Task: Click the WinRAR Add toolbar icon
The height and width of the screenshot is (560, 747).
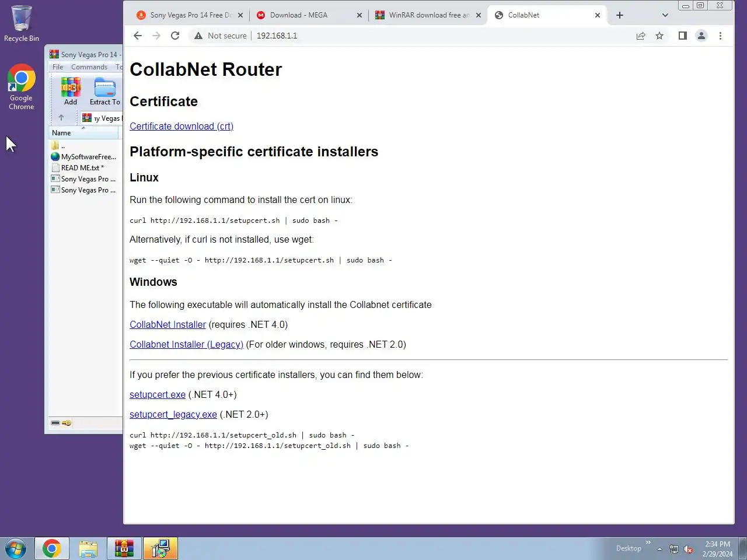Action: tap(71, 92)
